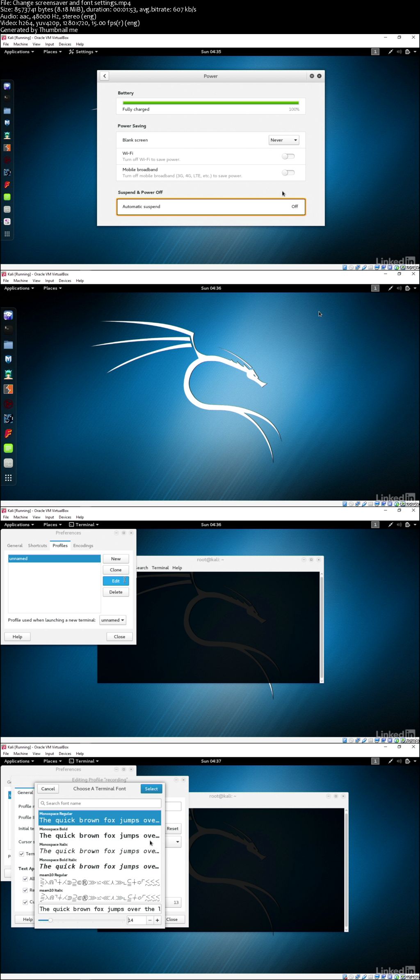This screenshot has width=420, height=980.
Task: Select Monospace Bold font row
Action: pos(100,833)
